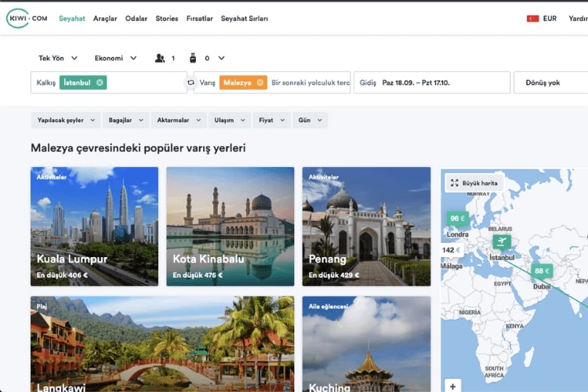The image size is (588, 392).
Task: Open the Tek Yön trip type dropdown
Action: point(58,58)
